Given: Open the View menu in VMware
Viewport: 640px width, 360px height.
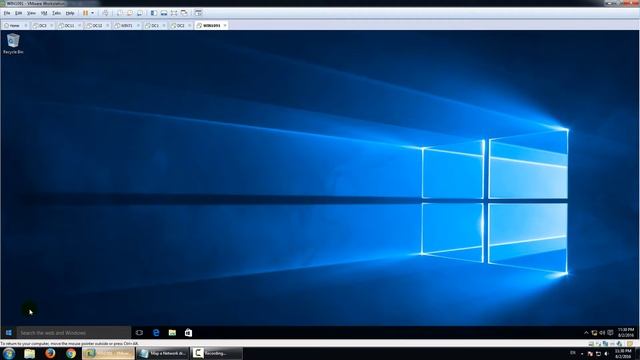Looking at the screenshot, I should point(31,13).
